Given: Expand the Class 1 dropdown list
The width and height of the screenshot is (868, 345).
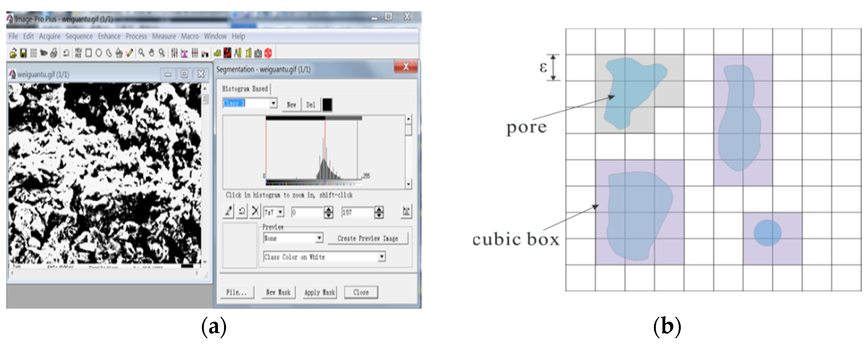Looking at the screenshot, I should (x=274, y=103).
